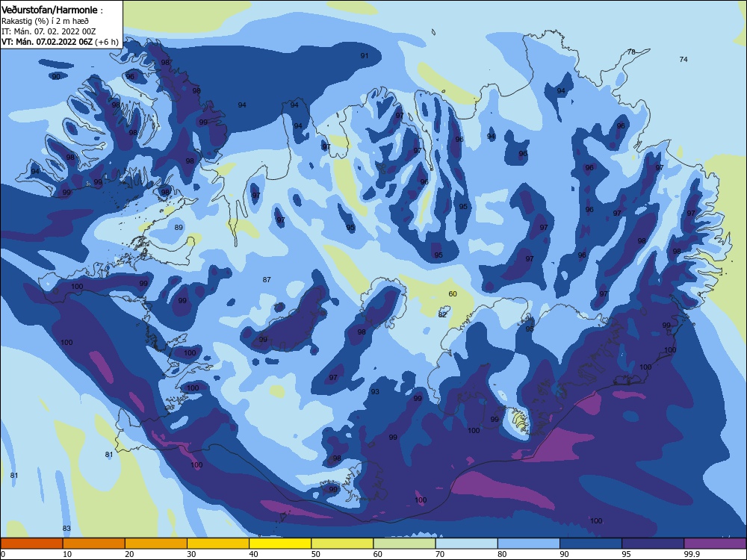747x560 pixels.
Task: Select the '30' legend scale label
Action: pyautogui.click(x=191, y=554)
